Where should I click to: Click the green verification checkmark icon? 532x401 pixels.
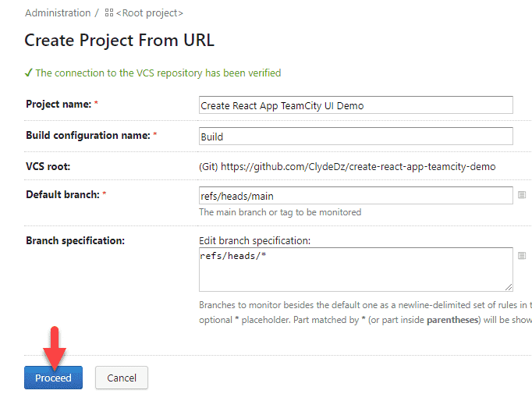tap(29, 73)
